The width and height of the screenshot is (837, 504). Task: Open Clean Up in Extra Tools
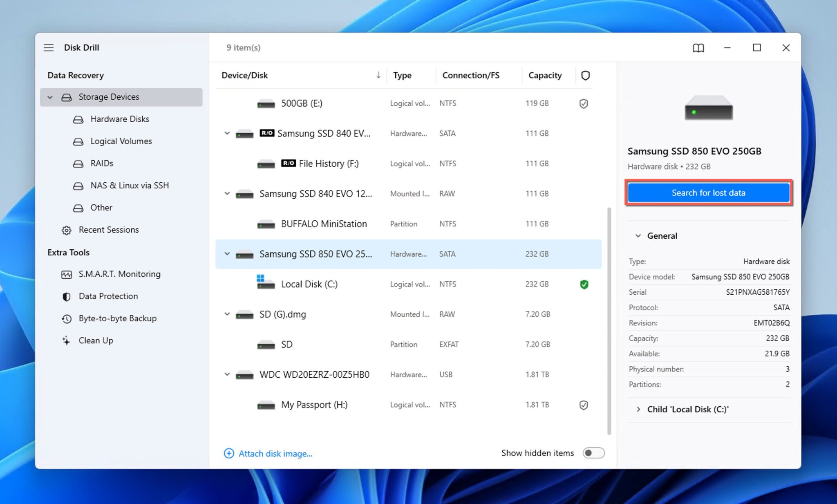coord(96,340)
